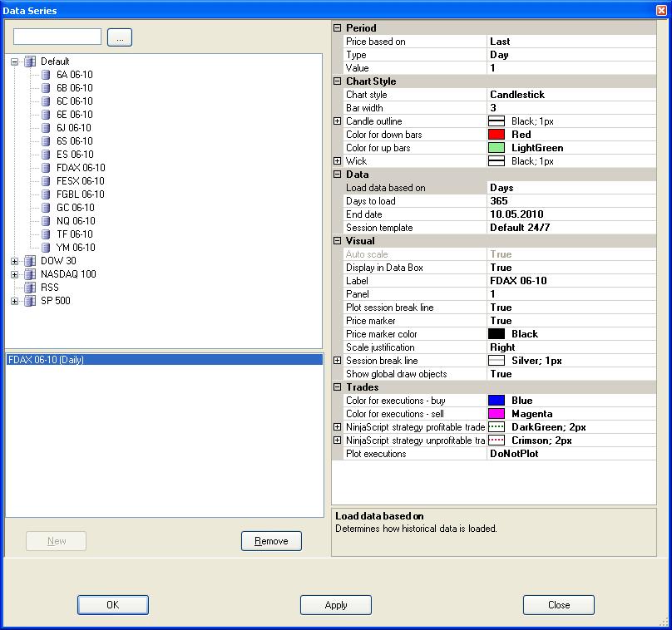
Task: Click the instrument search input field
Action: click(x=57, y=37)
